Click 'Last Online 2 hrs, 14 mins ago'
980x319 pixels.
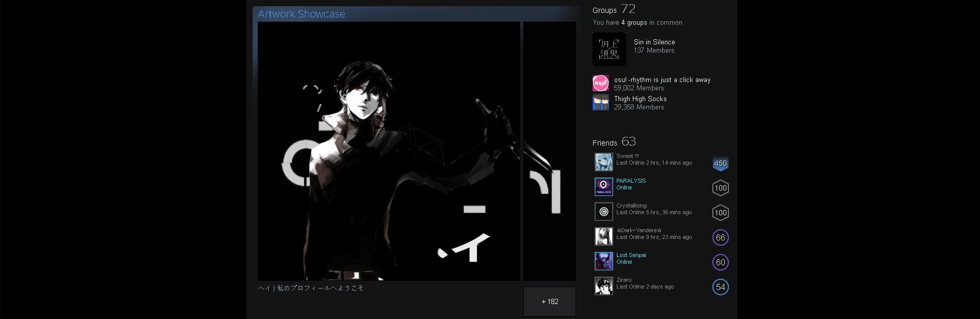pyautogui.click(x=654, y=163)
